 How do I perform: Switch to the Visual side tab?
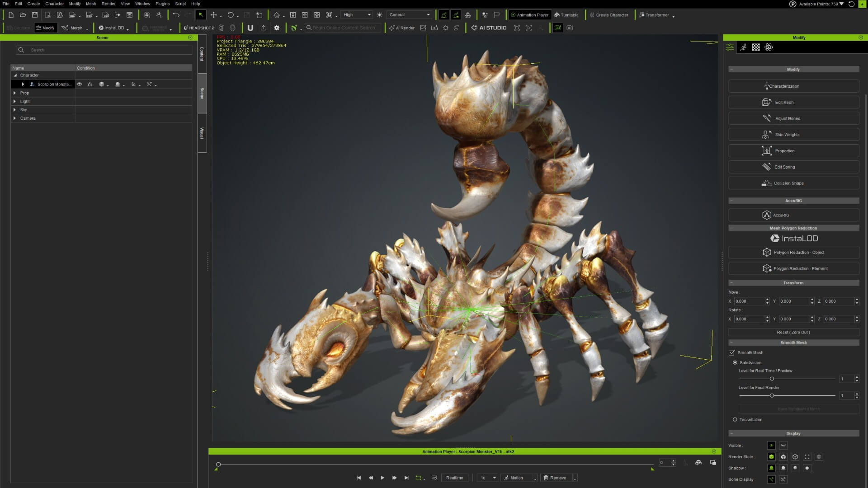coord(202,133)
